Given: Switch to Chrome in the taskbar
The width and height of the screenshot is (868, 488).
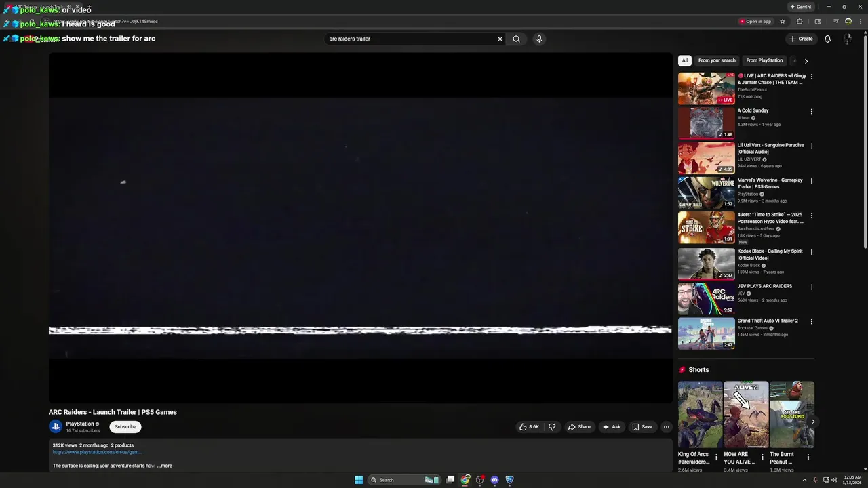Looking at the screenshot, I should (465, 480).
